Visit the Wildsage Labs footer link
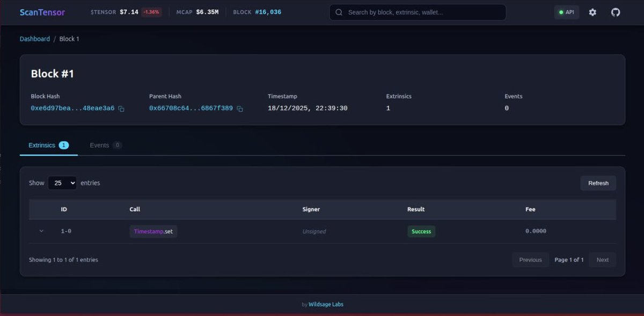Screen dimensions: 644x316 click(x=325, y=304)
